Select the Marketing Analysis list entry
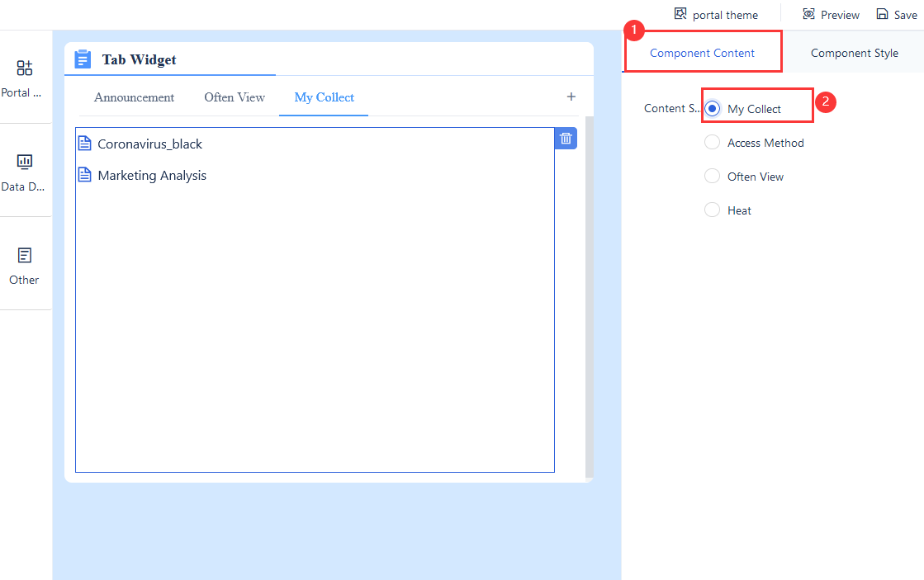The height and width of the screenshot is (580, 924). click(152, 174)
